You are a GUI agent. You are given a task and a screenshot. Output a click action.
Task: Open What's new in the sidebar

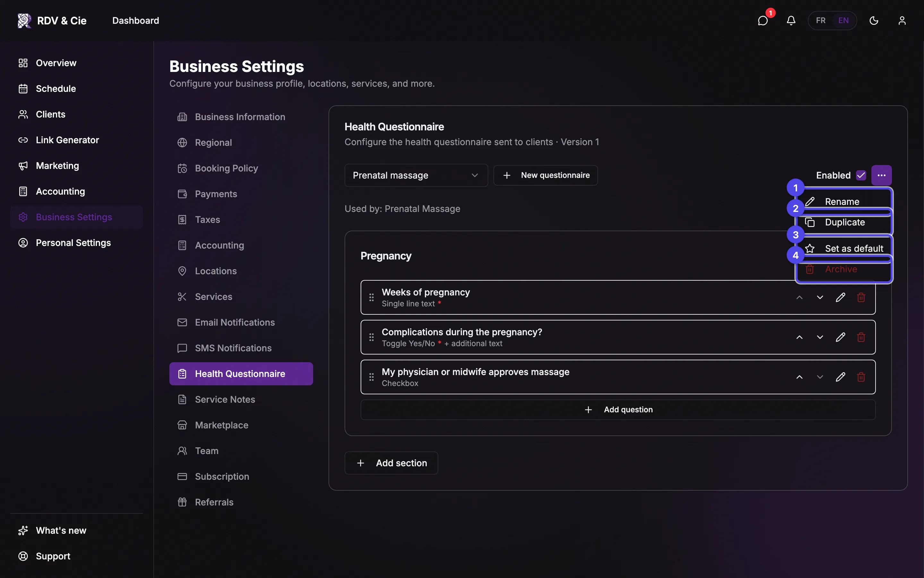point(77,530)
